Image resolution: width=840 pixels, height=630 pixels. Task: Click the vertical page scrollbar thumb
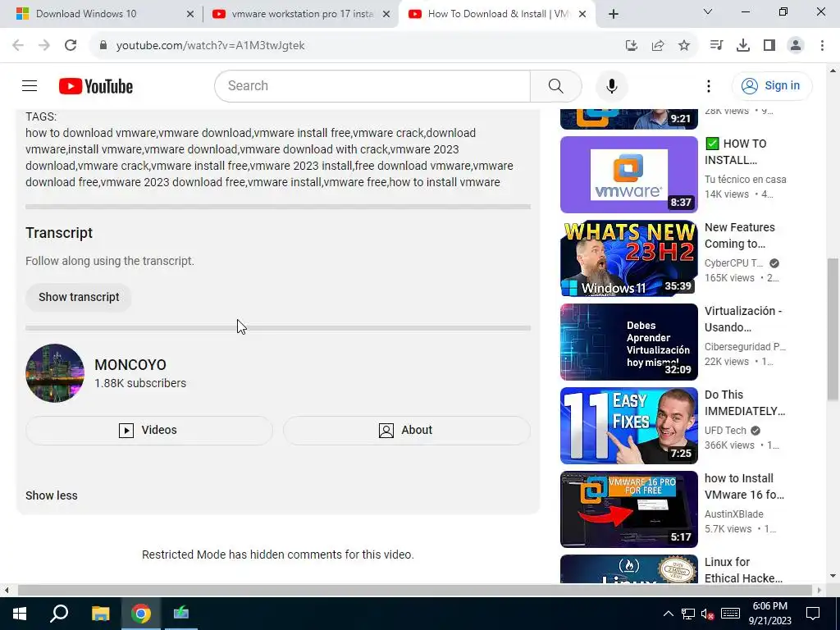coord(833,329)
